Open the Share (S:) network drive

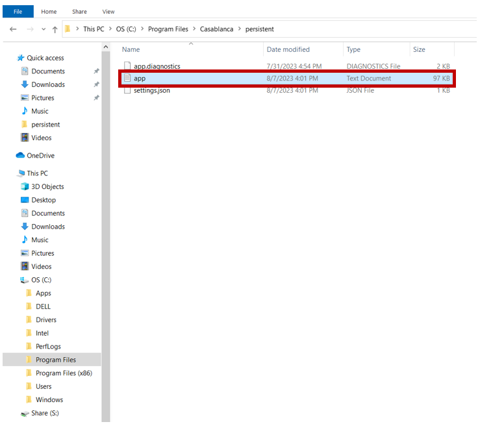pyautogui.click(x=44, y=413)
